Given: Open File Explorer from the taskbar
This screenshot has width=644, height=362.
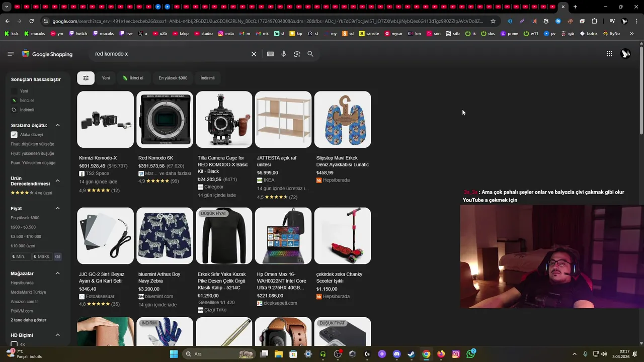Looking at the screenshot, I should (279, 354).
